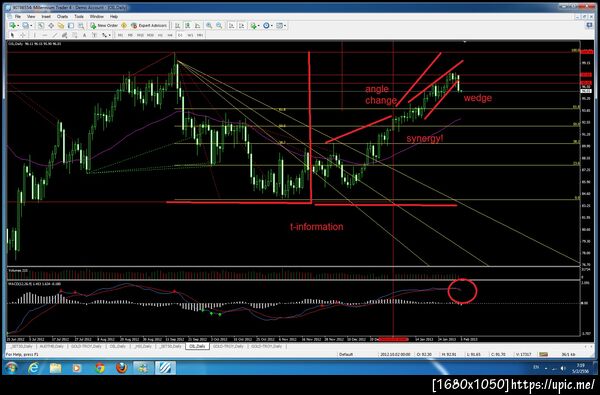The height and width of the screenshot is (395, 600).
Task: Switch to the _HSI,Daily chart tab
Action: tap(142, 346)
